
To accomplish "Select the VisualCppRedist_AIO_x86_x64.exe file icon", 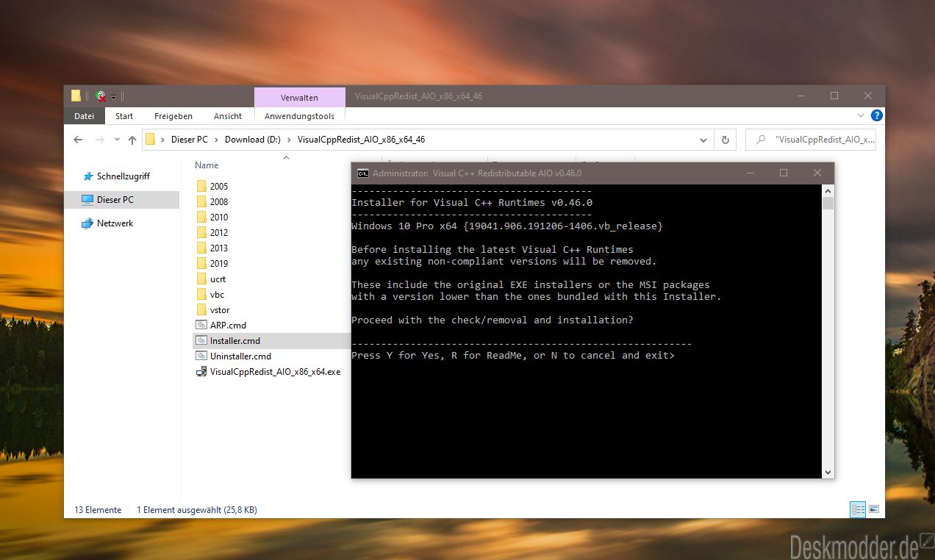I will pyautogui.click(x=202, y=371).
